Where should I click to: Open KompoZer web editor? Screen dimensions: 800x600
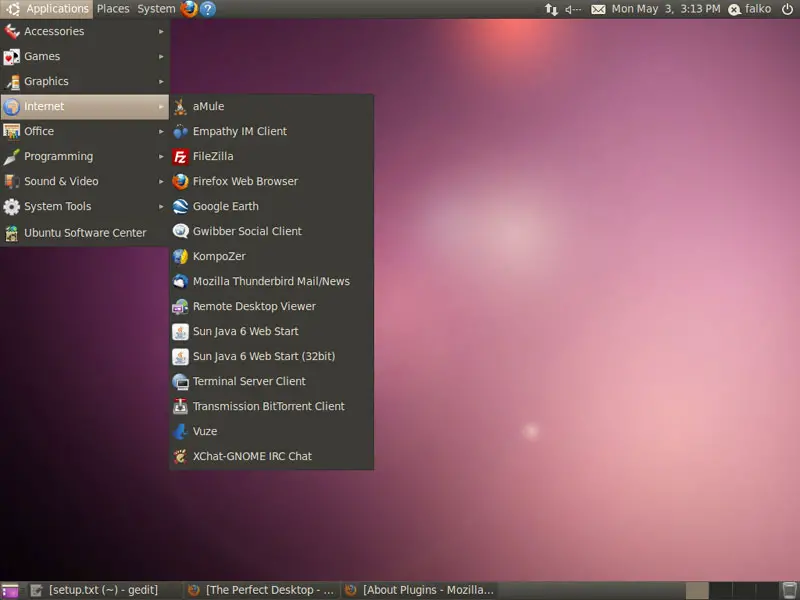pyautogui.click(x=271, y=256)
